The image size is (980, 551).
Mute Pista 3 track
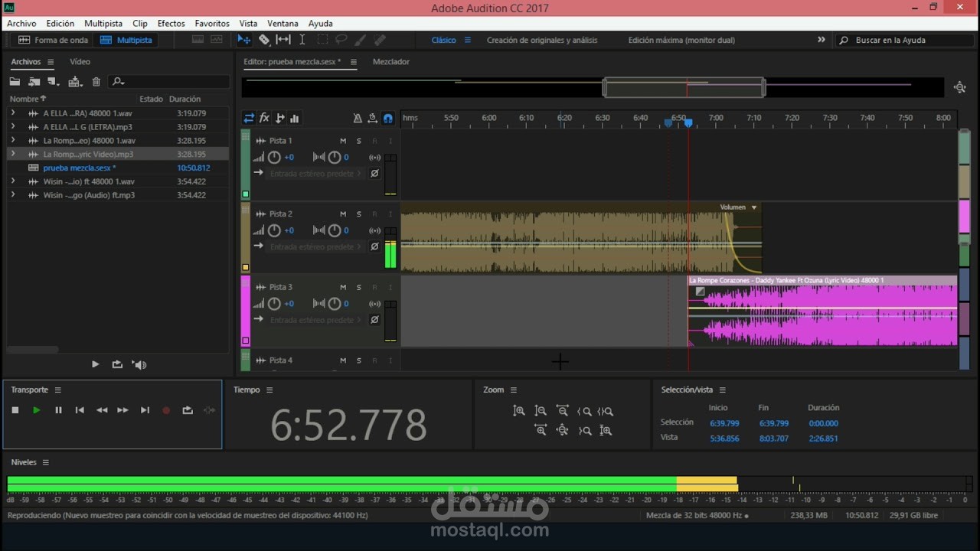343,287
